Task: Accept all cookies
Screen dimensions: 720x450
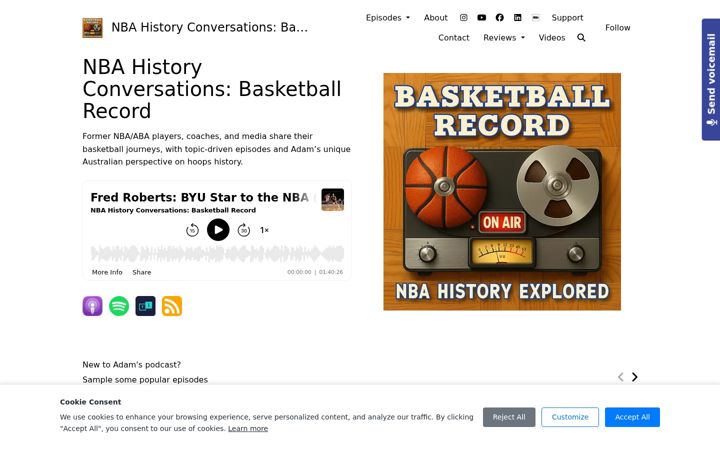Action: pos(632,417)
